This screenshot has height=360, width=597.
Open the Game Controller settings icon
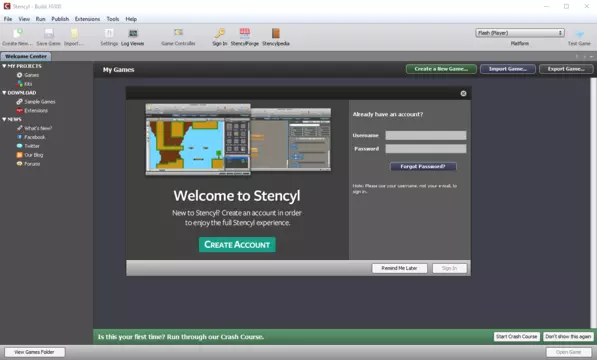point(178,33)
